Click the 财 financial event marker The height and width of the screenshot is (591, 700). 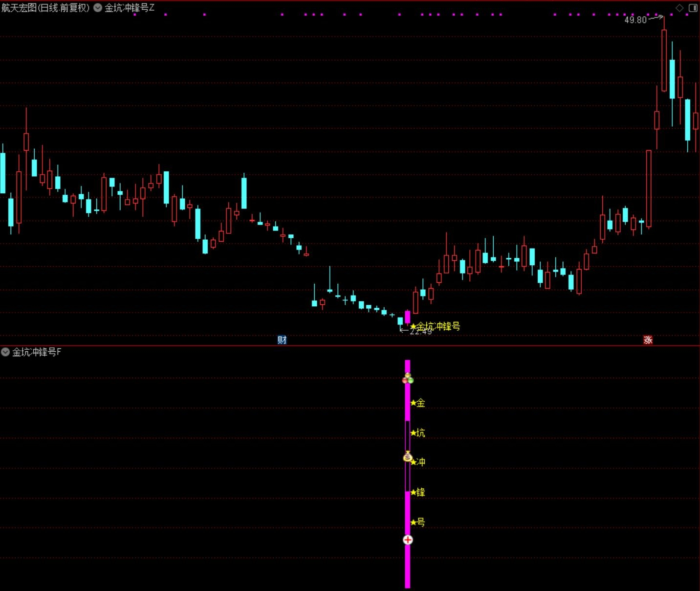(x=282, y=340)
